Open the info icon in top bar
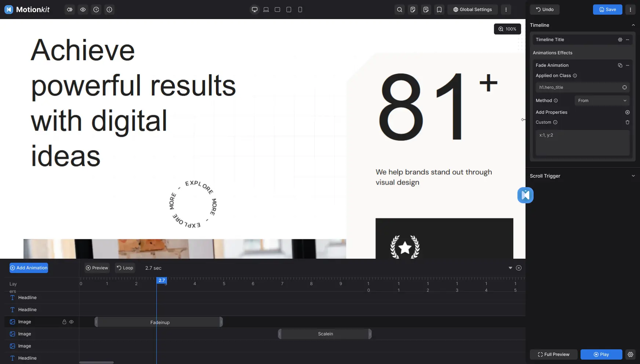 (x=109, y=10)
